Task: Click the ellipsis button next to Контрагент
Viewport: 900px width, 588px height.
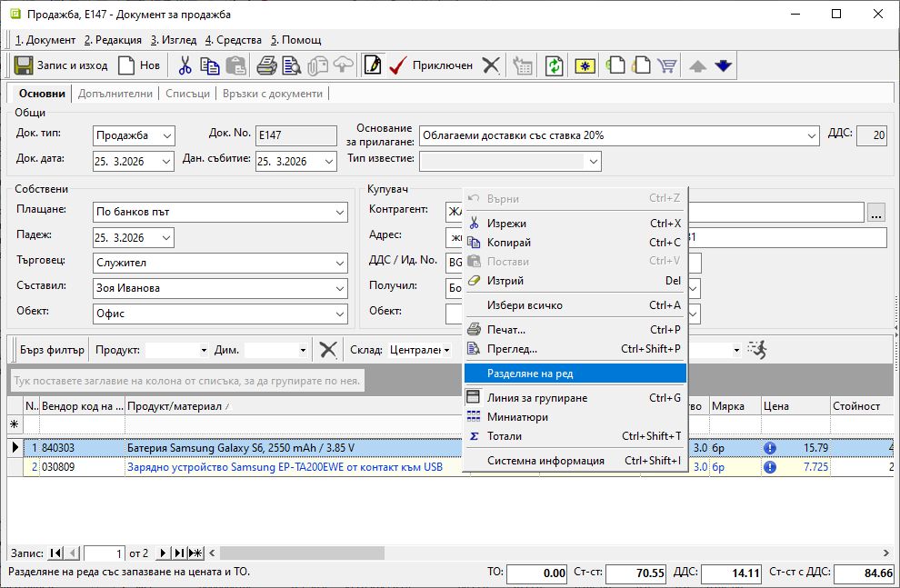Action: click(875, 213)
